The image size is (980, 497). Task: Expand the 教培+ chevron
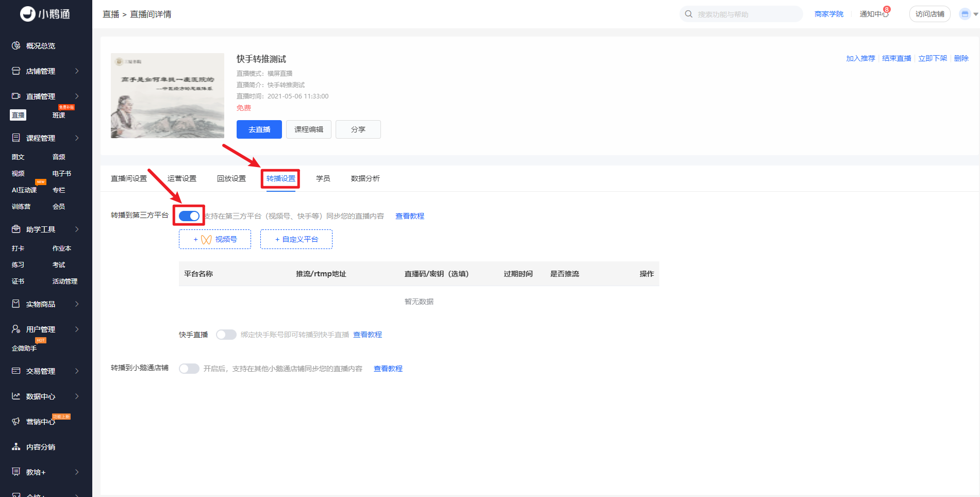click(77, 472)
